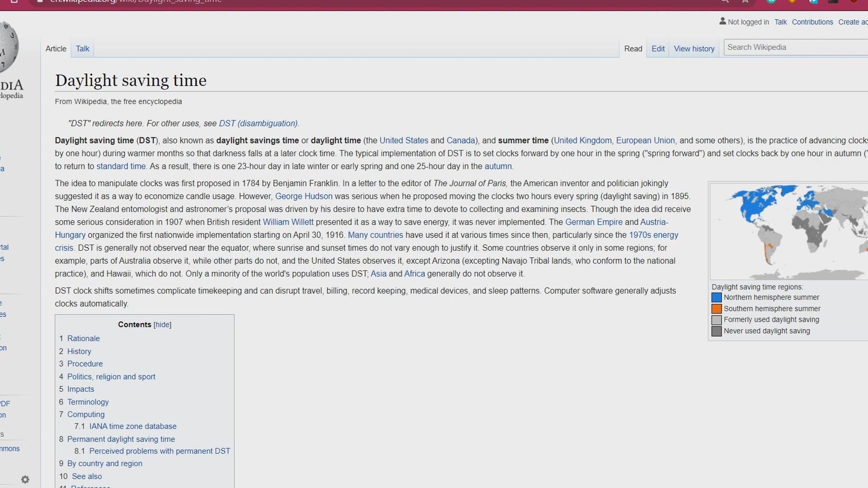Open the George Hudson link
The height and width of the screenshot is (488, 868).
point(304,196)
